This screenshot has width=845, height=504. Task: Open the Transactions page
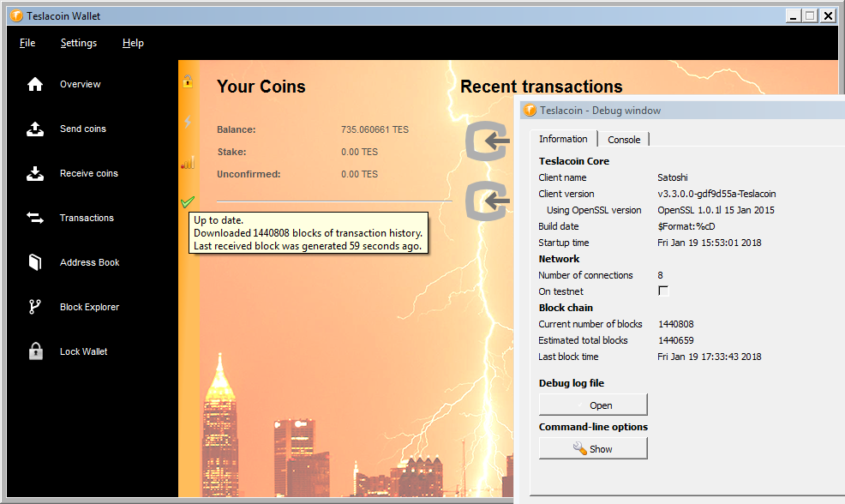[87, 218]
